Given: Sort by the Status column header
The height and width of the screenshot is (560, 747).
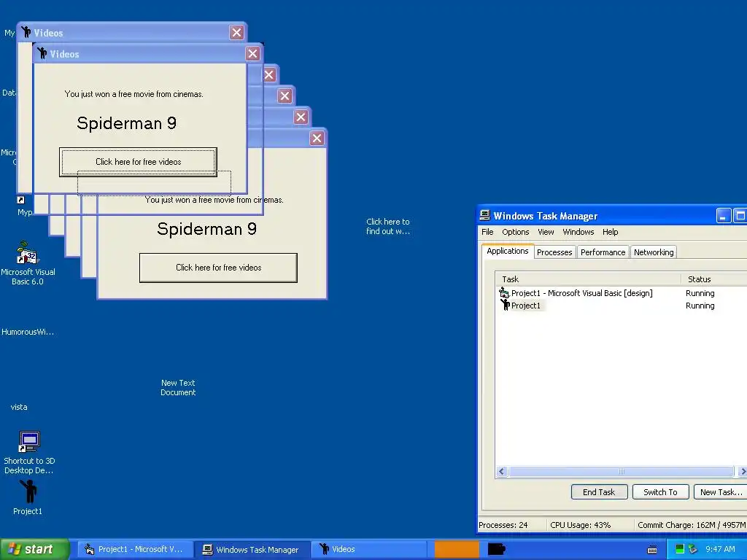Looking at the screenshot, I should coord(714,279).
